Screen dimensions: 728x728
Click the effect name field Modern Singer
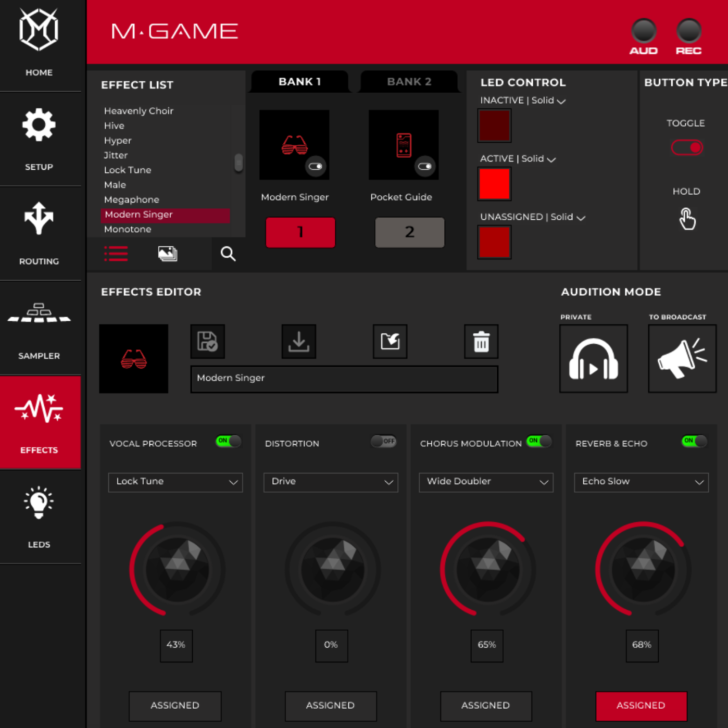click(x=344, y=379)
